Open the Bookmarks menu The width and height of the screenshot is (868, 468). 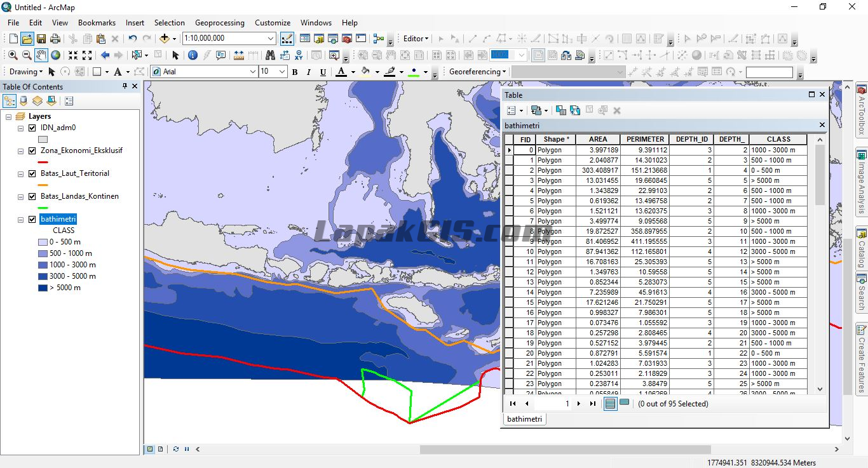click(97, 22)
